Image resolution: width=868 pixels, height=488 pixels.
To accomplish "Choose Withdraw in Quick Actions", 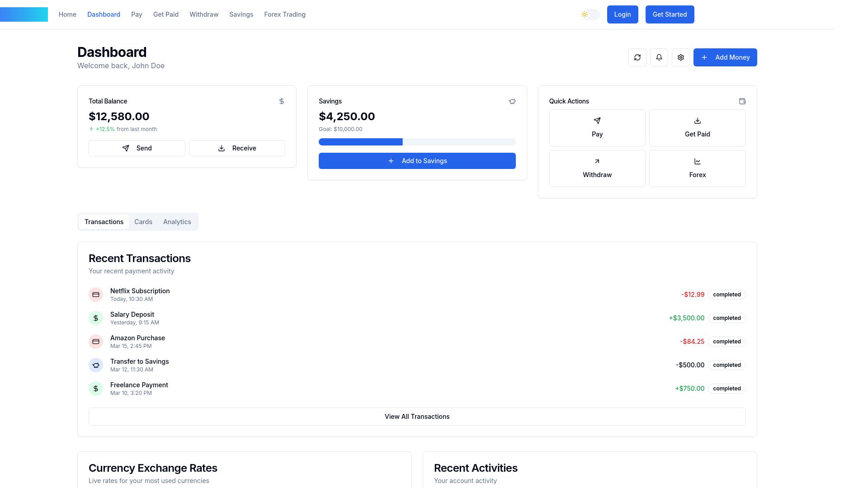I will (x=597, y=169).
